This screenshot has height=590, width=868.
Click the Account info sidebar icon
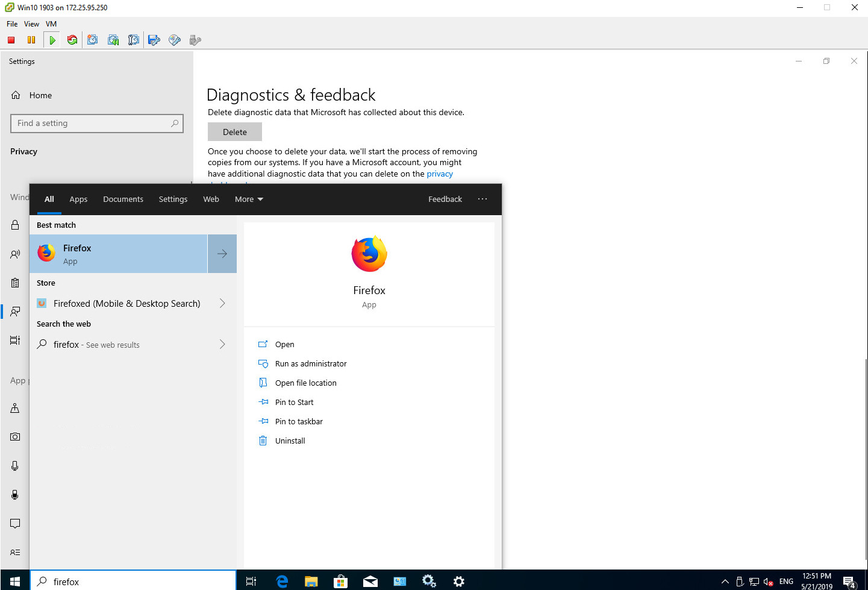pyautogui.click(x=15, y=552)
